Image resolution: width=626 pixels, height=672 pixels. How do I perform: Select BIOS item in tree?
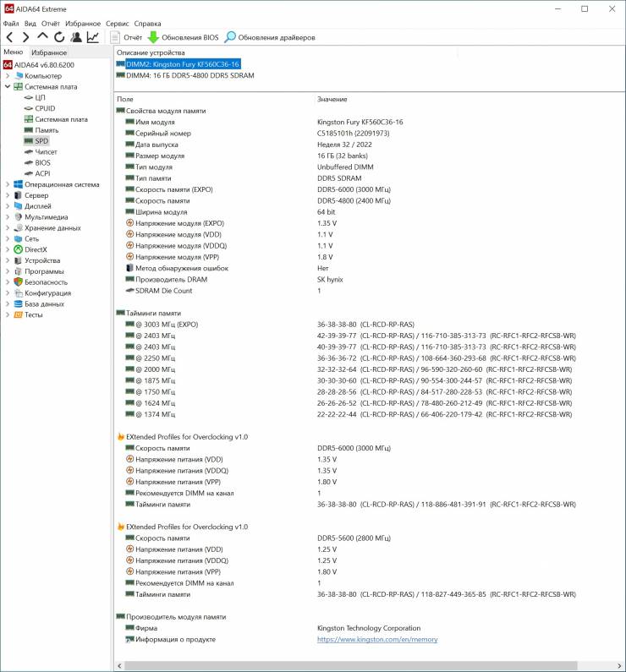tap(43, 163)
